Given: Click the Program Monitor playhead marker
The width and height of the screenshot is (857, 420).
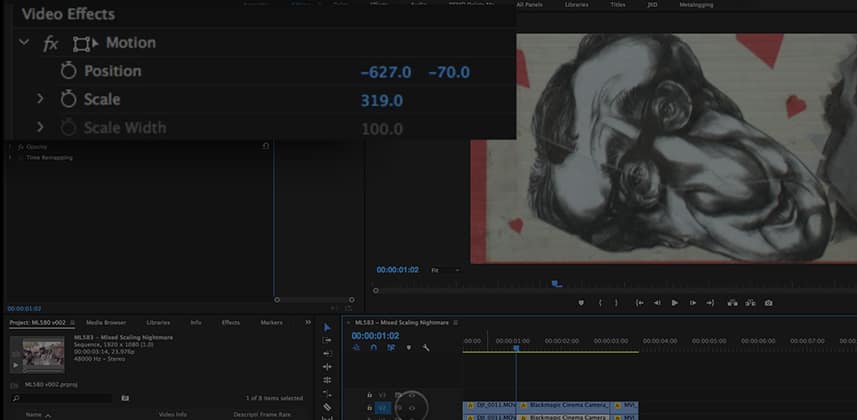Looking at the screenshot, I should [556, 284].
